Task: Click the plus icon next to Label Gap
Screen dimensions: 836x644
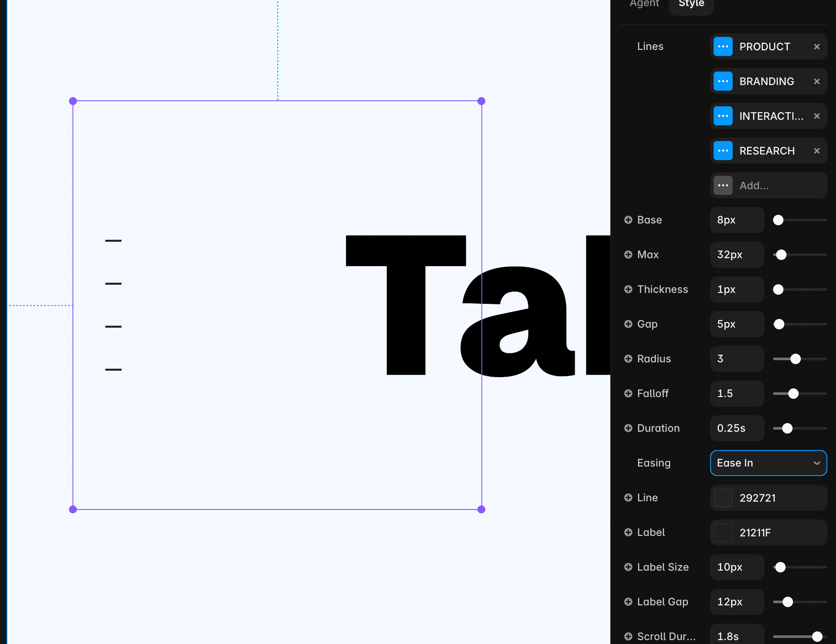Action: [628, 601]
